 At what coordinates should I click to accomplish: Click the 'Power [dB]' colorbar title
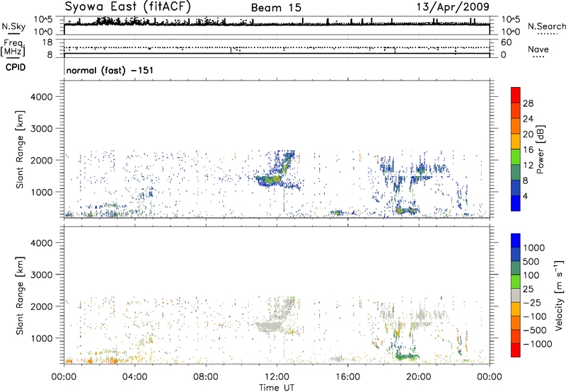[540, 149]
